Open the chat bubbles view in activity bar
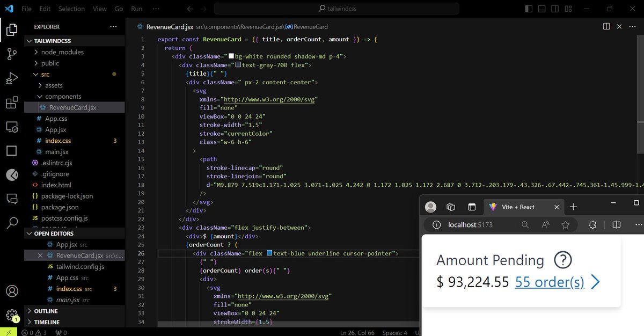644x336 pixels. [x=12, y=199]
